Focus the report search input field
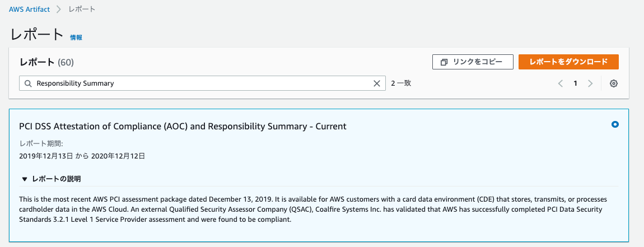Image resolution: width=644 pixels, height=247 pixels. pyautogui.click(x=203, y=83)
